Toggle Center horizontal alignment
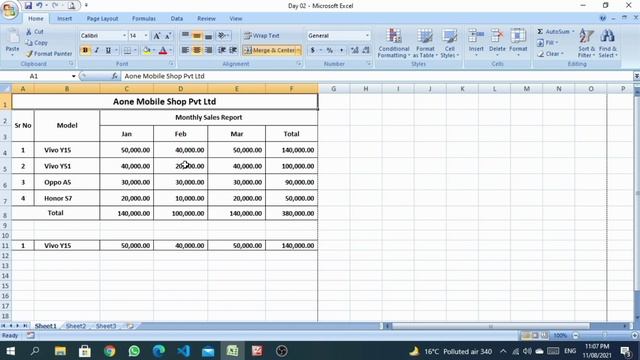 point(197,50)
